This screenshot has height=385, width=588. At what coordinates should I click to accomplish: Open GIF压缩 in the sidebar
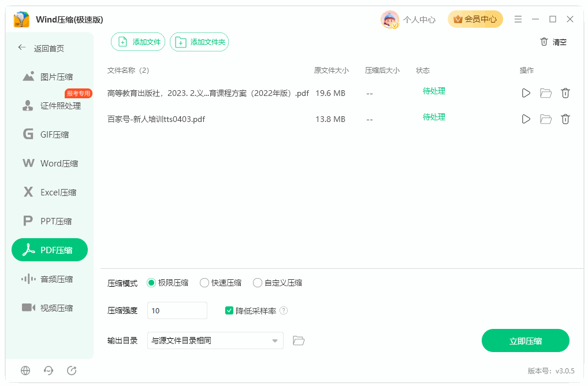coord(50,135)
